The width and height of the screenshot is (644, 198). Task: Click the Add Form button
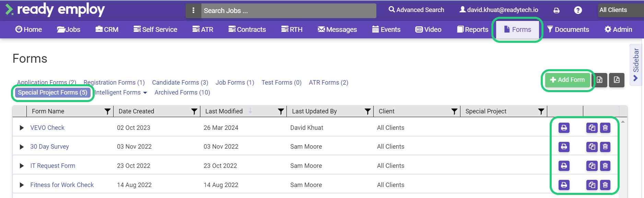[567, 80]
